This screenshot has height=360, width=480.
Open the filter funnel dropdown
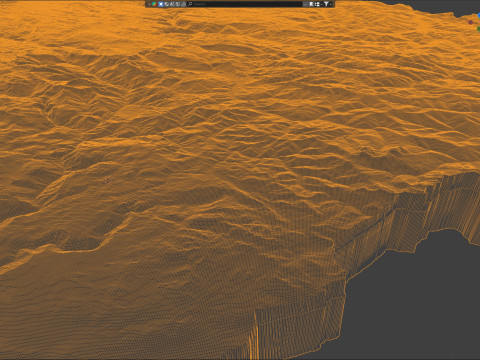(327, 4)
